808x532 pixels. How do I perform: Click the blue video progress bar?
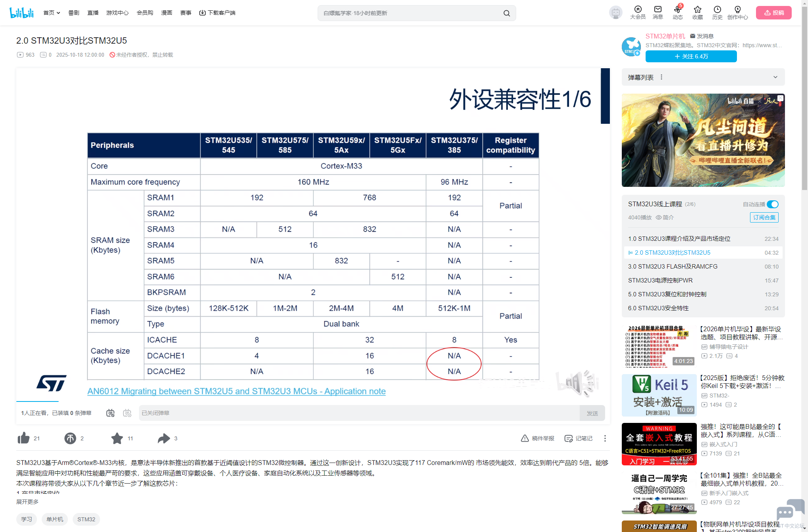tap(37, 401)
